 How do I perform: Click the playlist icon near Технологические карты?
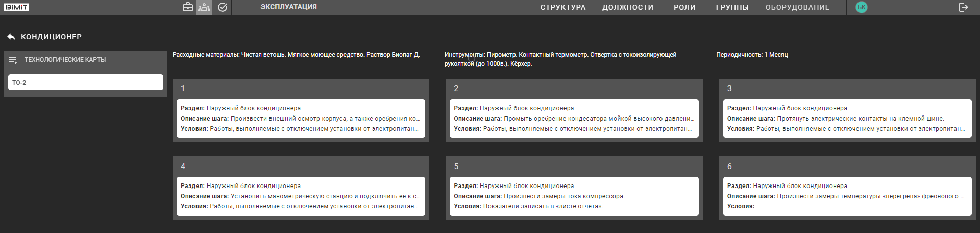(13, 60)
